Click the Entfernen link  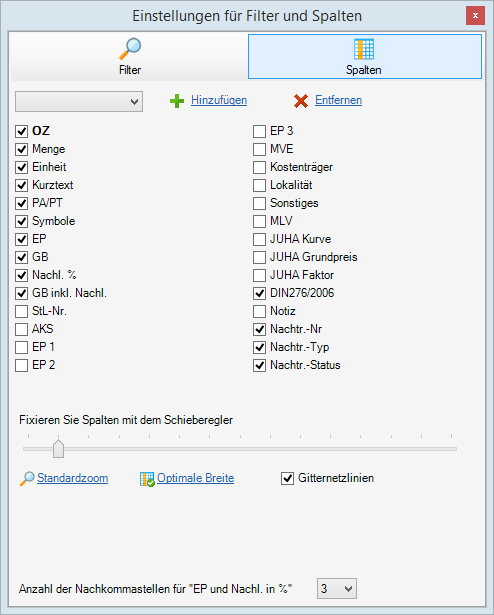pyautogui.click(x=338, y=100)
